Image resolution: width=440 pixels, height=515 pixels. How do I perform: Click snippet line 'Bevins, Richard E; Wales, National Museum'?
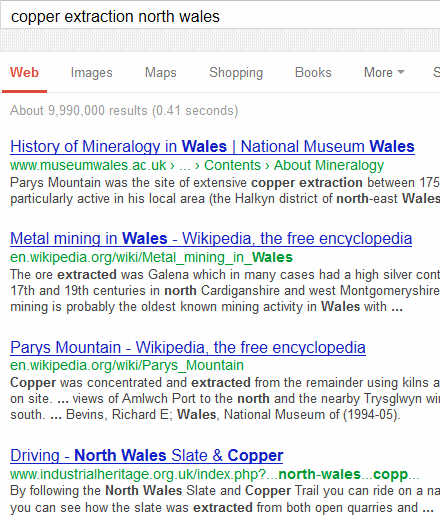(232, 415)
